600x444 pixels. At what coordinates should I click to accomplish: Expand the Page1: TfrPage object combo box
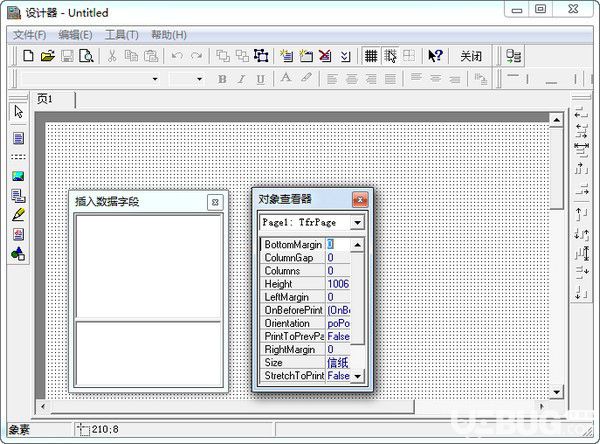pyautogui.click(x=357, y=222)
